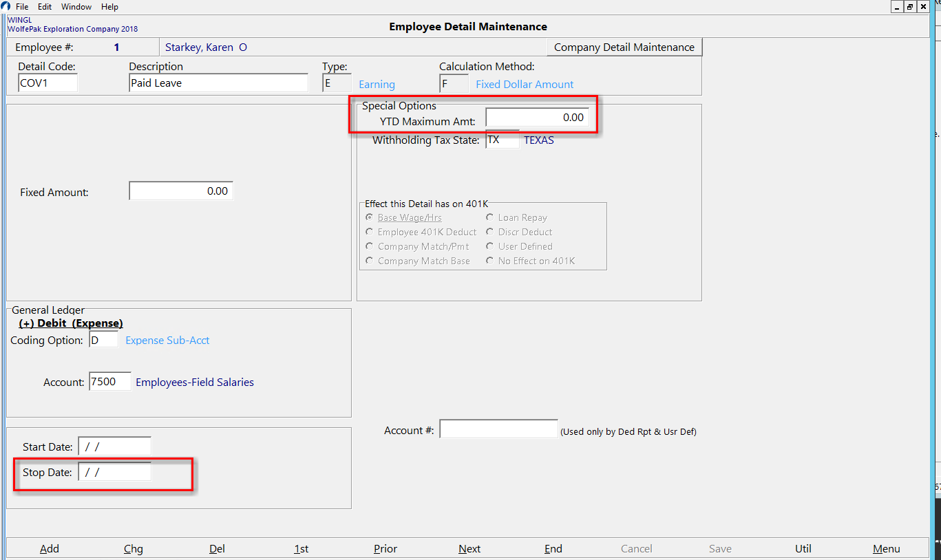This screenshot has height=560, width=941.
Task: Click the Fixed Amount input box
Action: [x=180, y=191]
